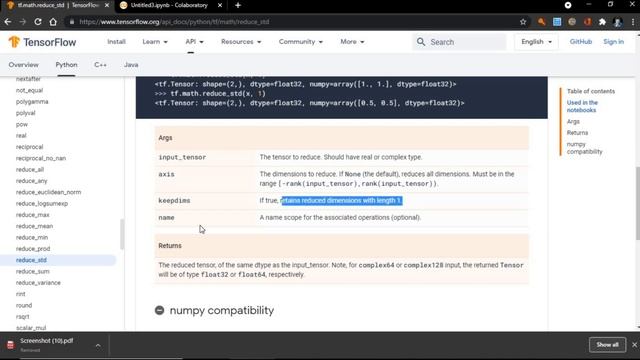Click the numpy compatibility heading
Image resolution: width=640 pixels, height=360 pixels.
point(222,310)
